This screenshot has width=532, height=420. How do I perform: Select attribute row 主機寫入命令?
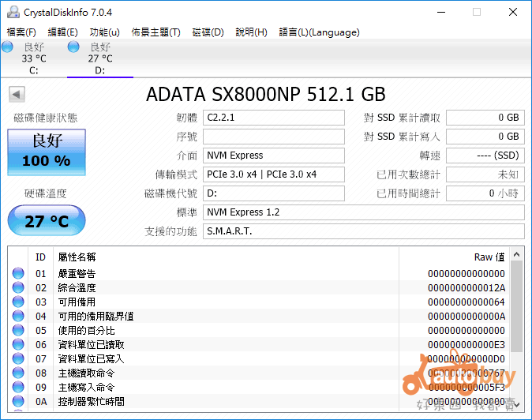point(259,387)
